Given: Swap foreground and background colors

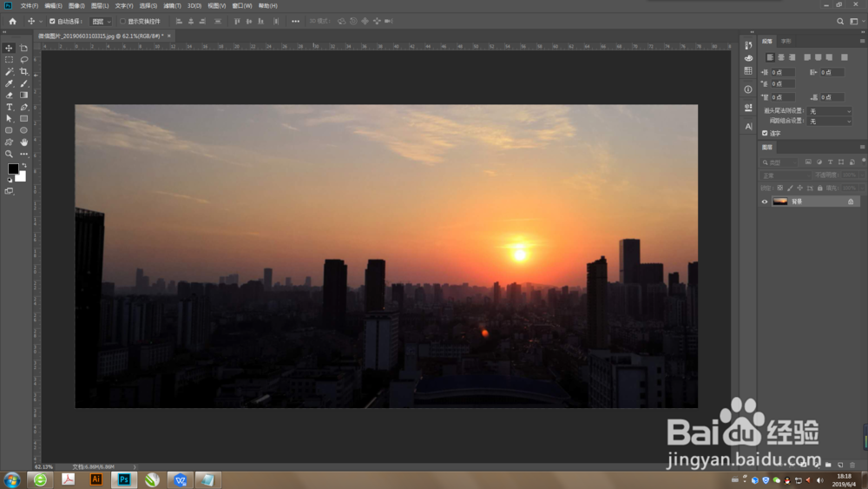Looking at the screenshot, I should point(23,165).
